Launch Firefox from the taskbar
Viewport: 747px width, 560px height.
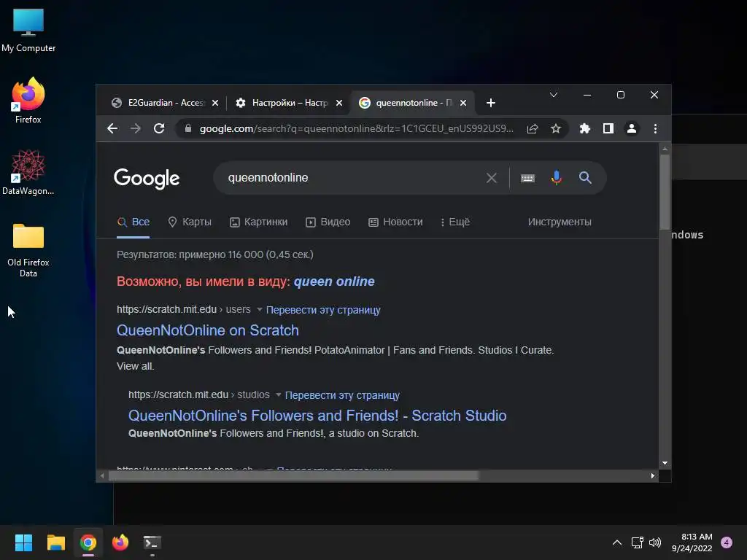pyautogui.click(x=120, y=542)
